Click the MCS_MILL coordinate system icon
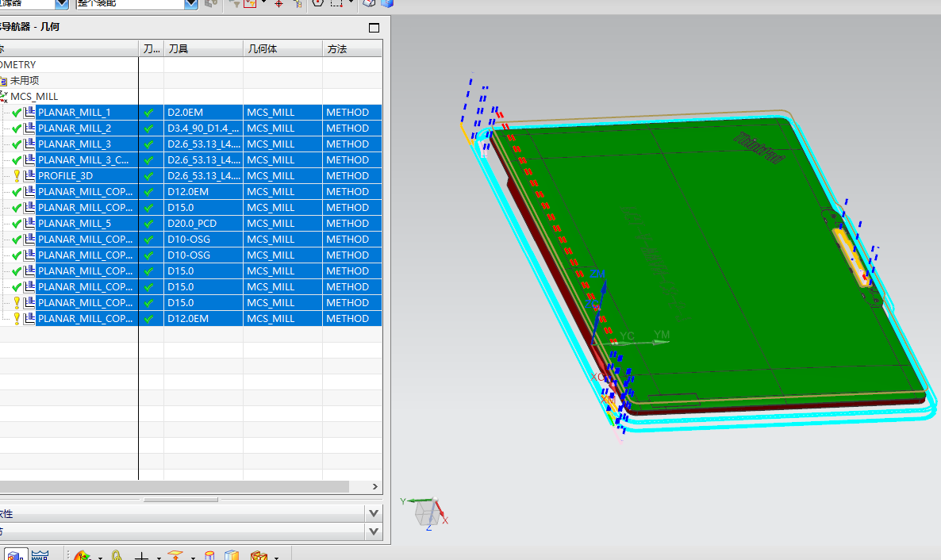This screenshot has width=941, height=560. [x=3, y=96]
